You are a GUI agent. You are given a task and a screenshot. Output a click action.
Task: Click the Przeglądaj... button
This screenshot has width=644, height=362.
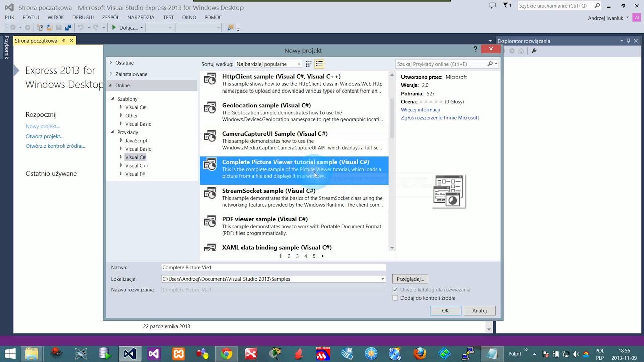pyautogui.click(x=410, y=279)
